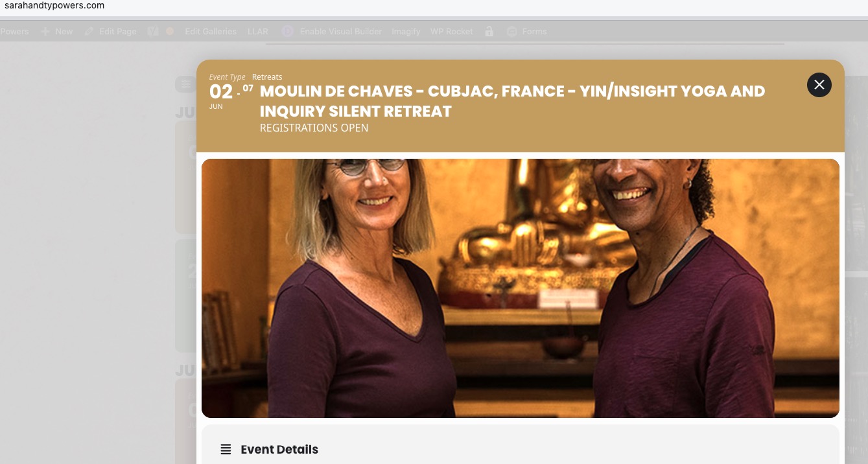Open the WP Rocket menu
868x464 pixels.
coord(452,31)
